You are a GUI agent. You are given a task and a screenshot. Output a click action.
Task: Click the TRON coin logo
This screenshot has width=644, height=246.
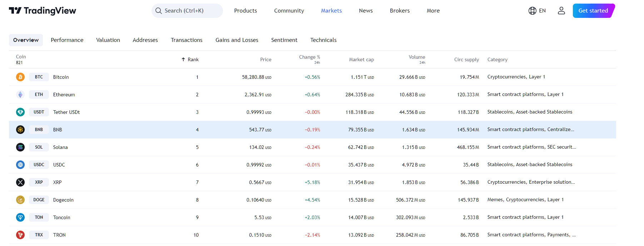tap(20, 235)
